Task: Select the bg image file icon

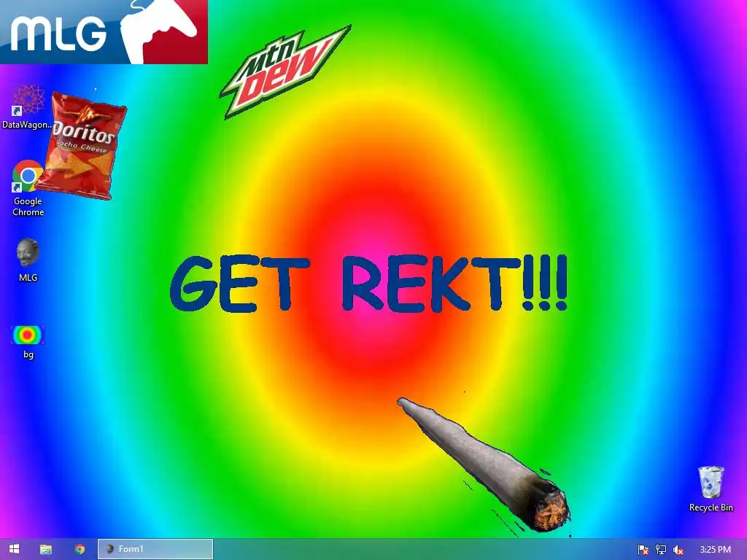Action: click(x=28, y=342)
